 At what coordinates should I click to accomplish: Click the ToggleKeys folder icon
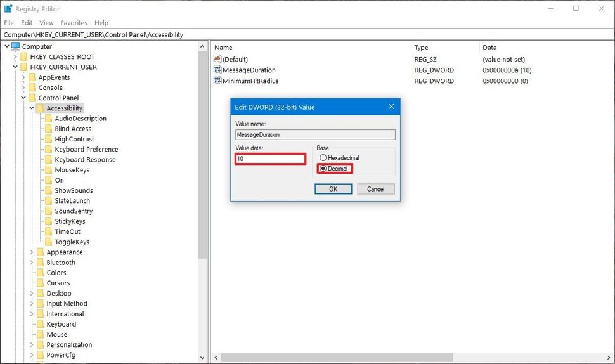click(x=49, y=242)
